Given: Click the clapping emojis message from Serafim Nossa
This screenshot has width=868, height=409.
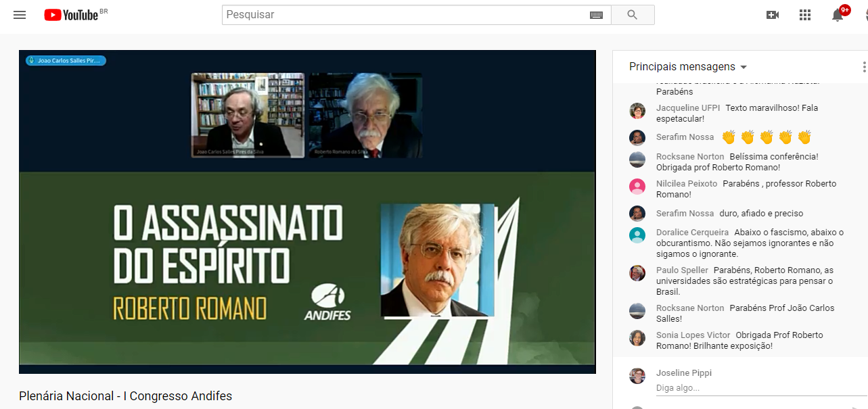Looking at the screenshot, I should (767, 137).
